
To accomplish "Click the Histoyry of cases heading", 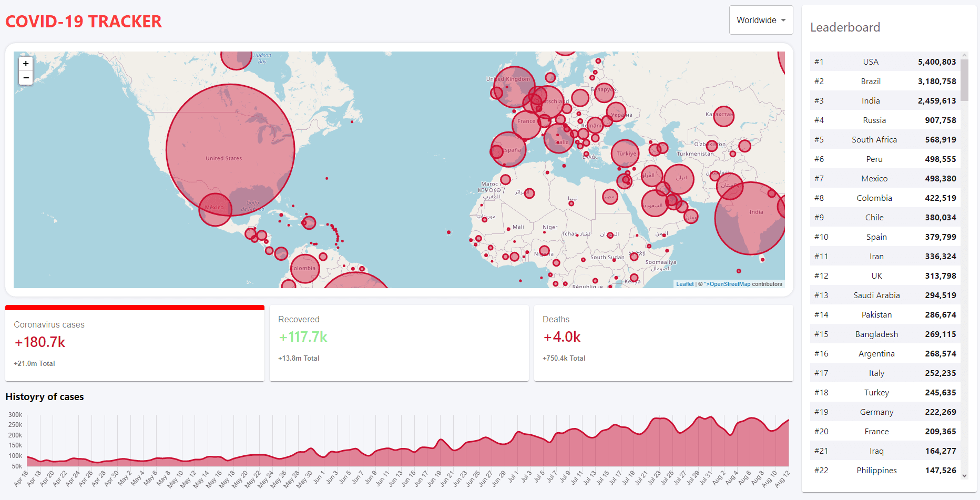I will coord(45,397).
